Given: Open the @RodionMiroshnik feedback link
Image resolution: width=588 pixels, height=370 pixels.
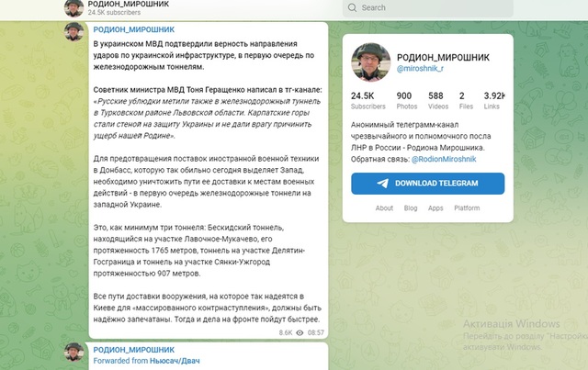Looking at the screenshot, I should pos(450,158).
